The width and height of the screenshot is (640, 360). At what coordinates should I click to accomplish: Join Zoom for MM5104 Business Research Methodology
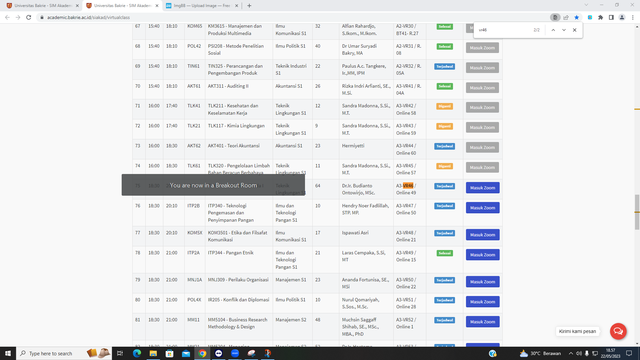point(482,322)
